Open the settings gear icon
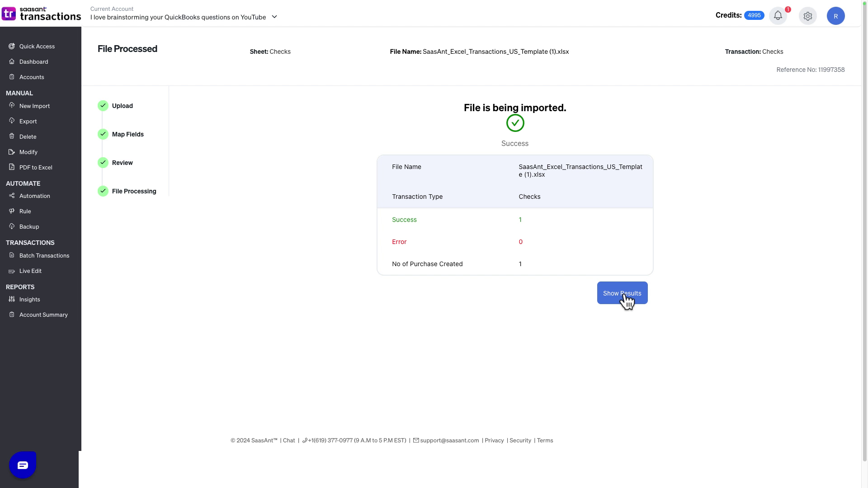 pos(808,16)
